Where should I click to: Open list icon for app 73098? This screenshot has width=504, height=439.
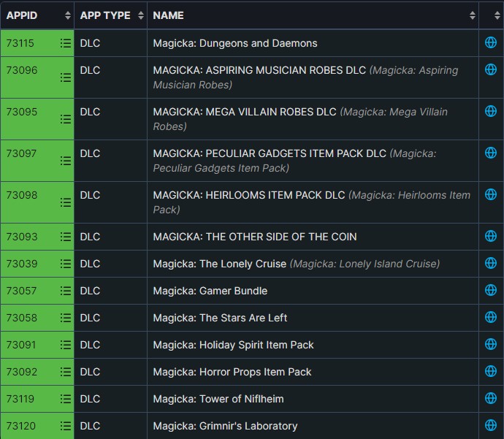66,202
